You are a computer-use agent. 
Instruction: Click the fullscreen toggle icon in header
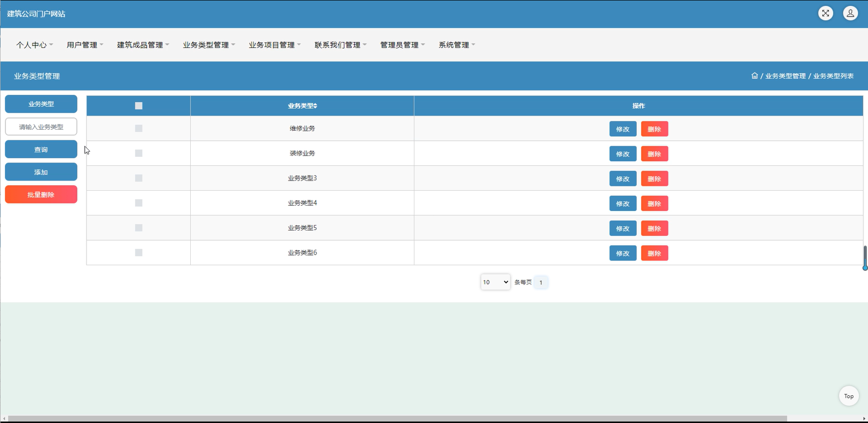(x=825, y=13)
